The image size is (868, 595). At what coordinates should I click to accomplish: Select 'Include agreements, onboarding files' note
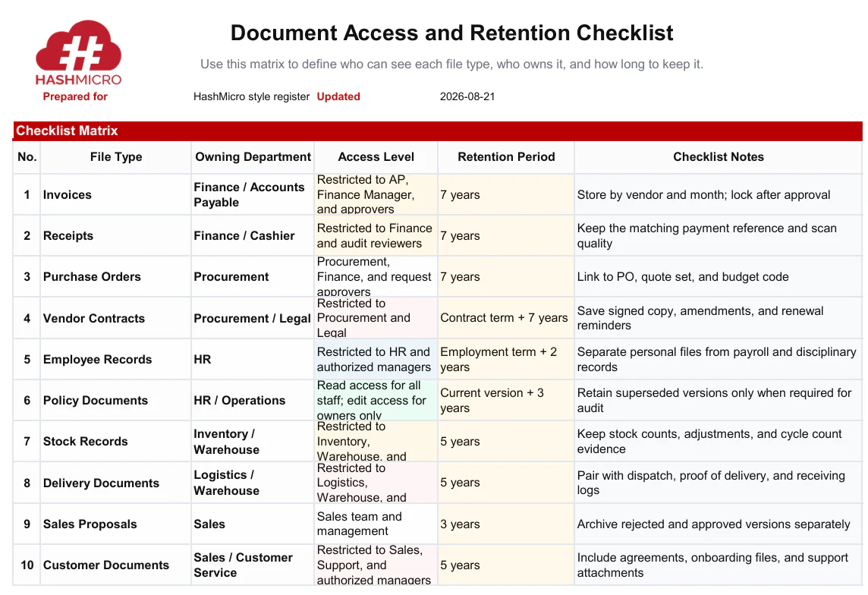point(718,565)
